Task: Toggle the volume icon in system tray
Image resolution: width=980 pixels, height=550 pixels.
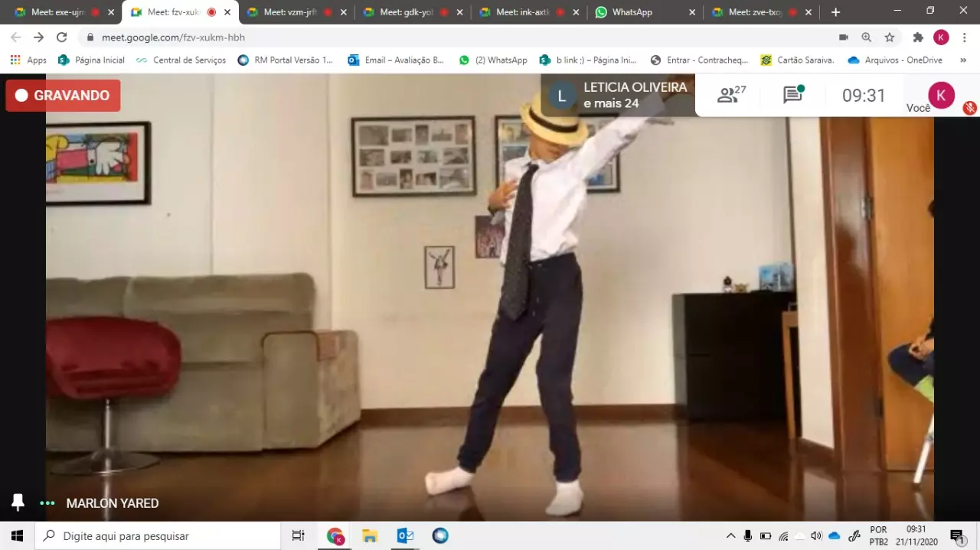Action: [816, 535]
